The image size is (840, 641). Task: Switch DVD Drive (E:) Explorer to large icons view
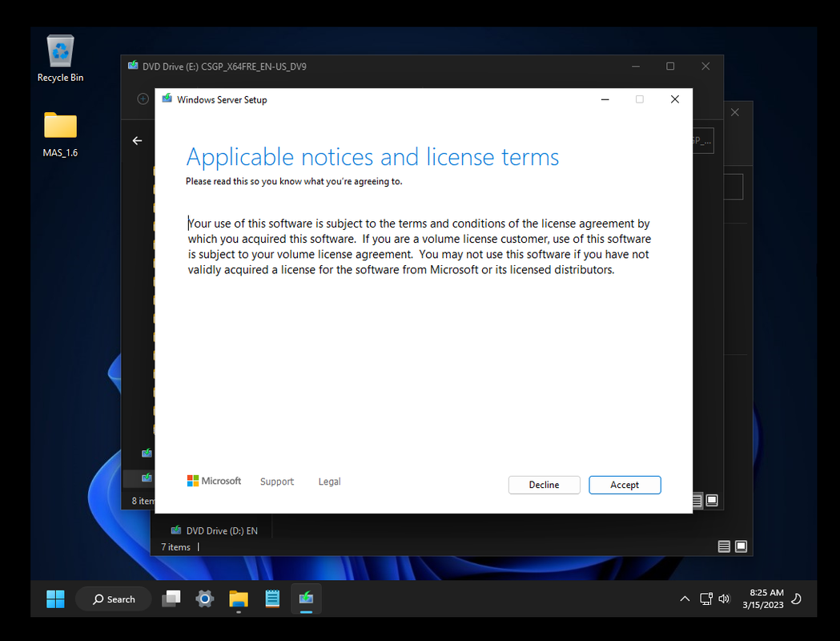click(712, 500)
